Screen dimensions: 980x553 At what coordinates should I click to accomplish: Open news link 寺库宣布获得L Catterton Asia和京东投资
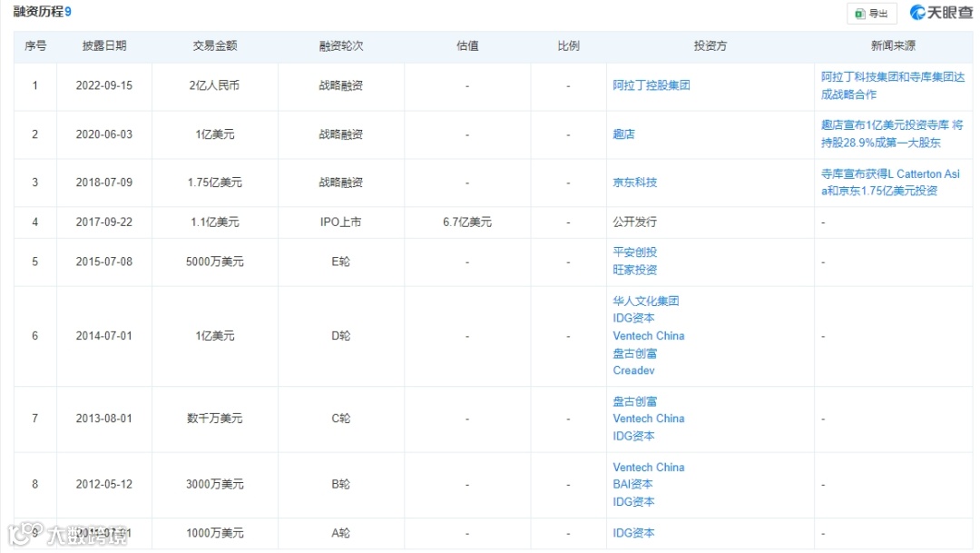pos(890,182)
